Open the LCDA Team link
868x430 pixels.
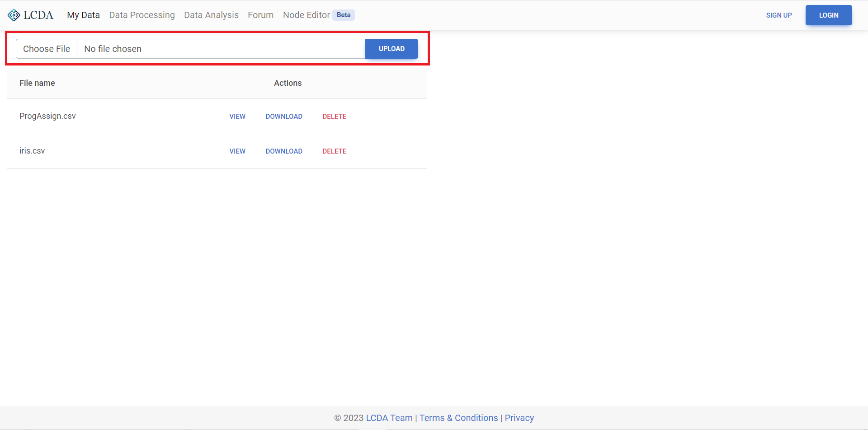point(389,418)
